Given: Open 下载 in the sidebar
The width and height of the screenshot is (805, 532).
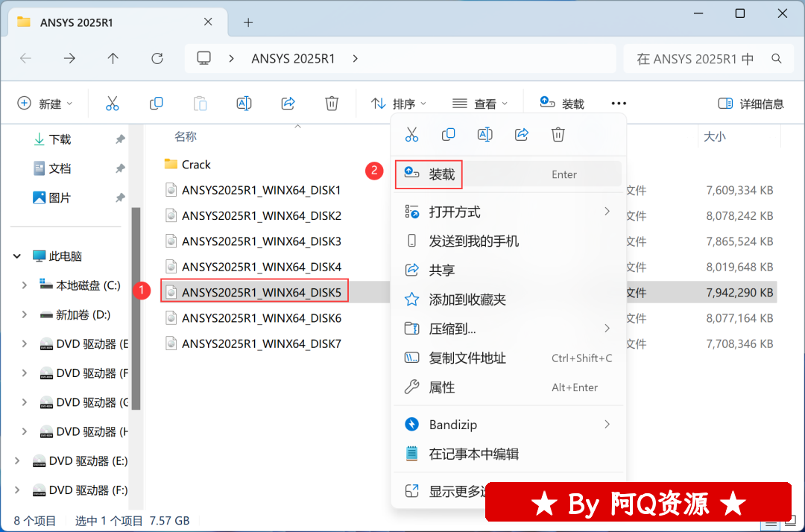Looking at the screenshot, I should pyautogui.click(x=60, y=139).
